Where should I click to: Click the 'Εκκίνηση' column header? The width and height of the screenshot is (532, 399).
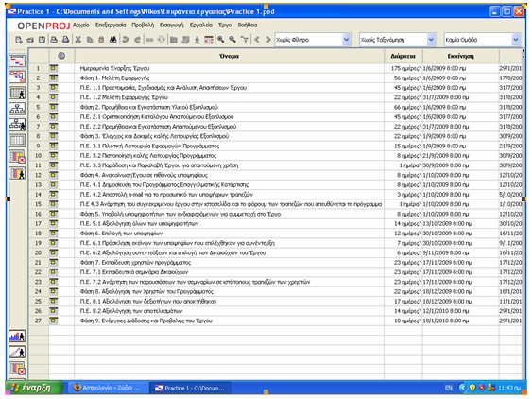pos(460,56)
